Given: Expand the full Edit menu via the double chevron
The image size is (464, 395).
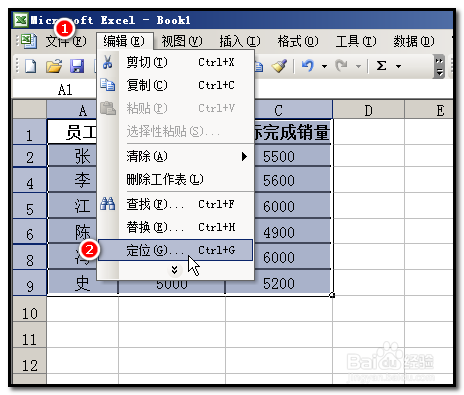Looking at the screenshot, I should [x=174, y=270].
